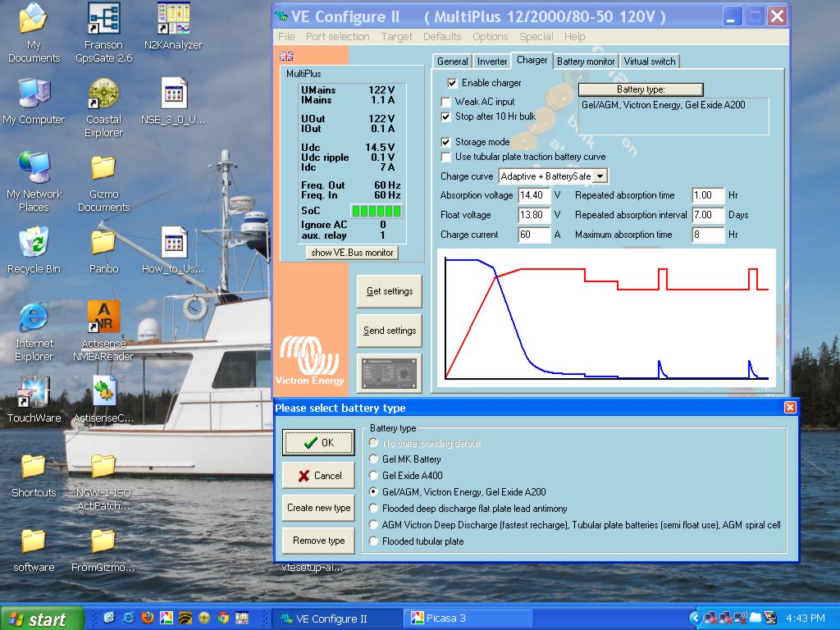
Task: Cancel battery type selection
Action: click(318, 475)
